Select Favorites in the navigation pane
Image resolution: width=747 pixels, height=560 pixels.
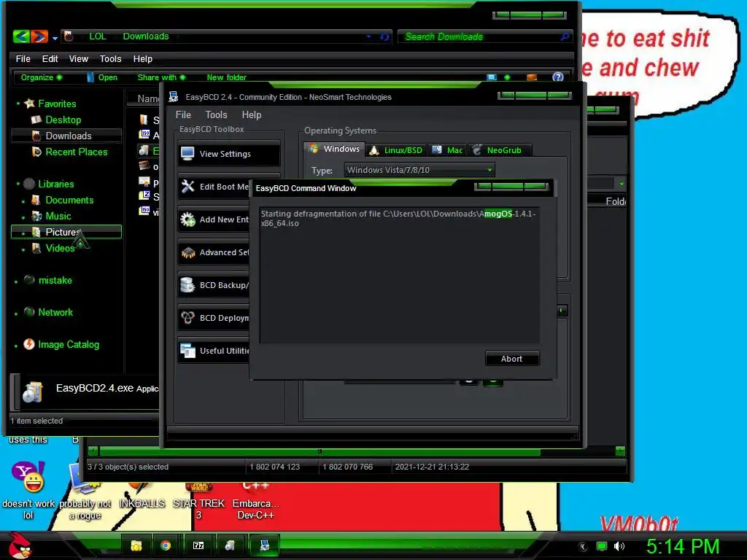click(57, 104)
